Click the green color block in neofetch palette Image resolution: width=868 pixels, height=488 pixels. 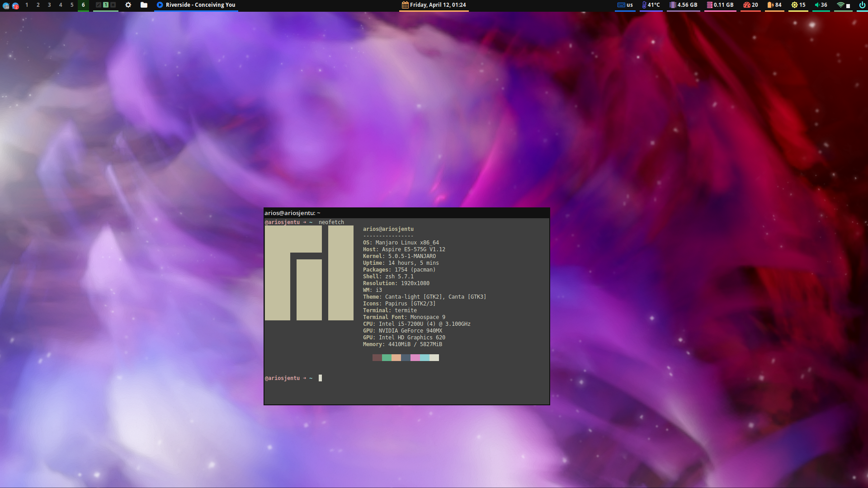point(387,357)
